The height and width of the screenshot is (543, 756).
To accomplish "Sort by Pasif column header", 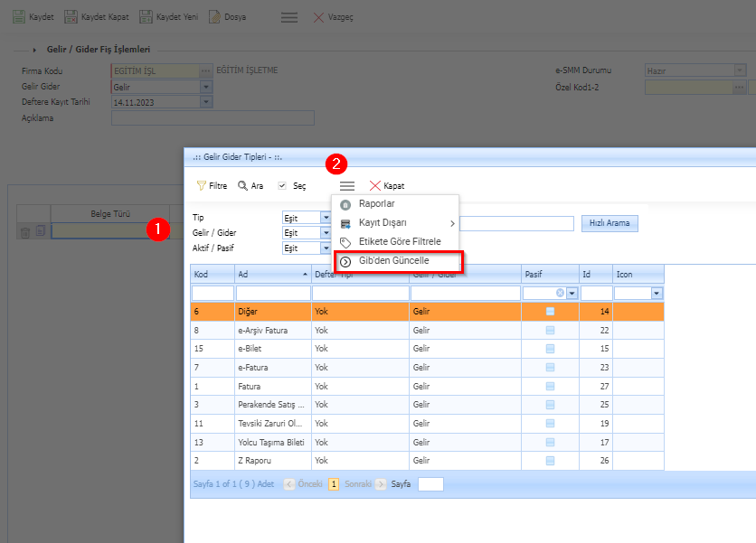I will (550, 274).
